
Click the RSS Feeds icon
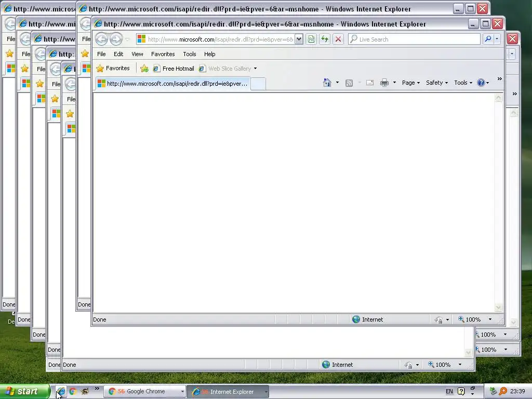[x=349, y=83]
